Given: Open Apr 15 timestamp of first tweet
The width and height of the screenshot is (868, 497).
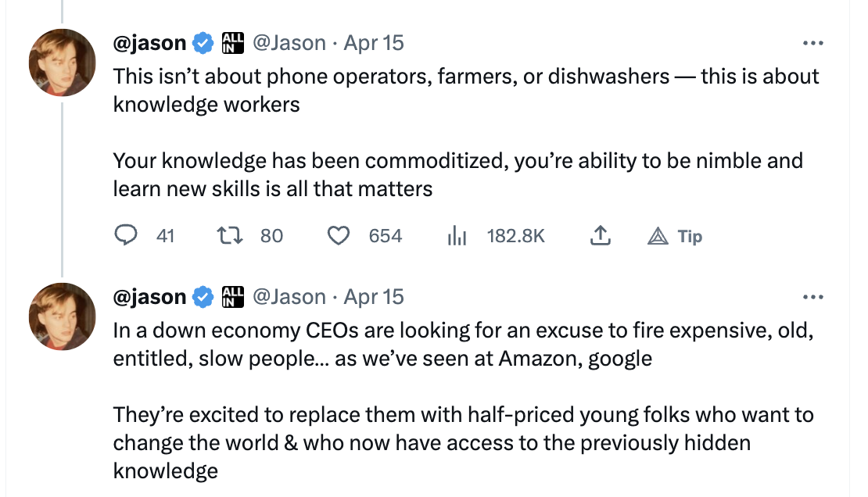Looking at the screenshot, I should (374, 43).
